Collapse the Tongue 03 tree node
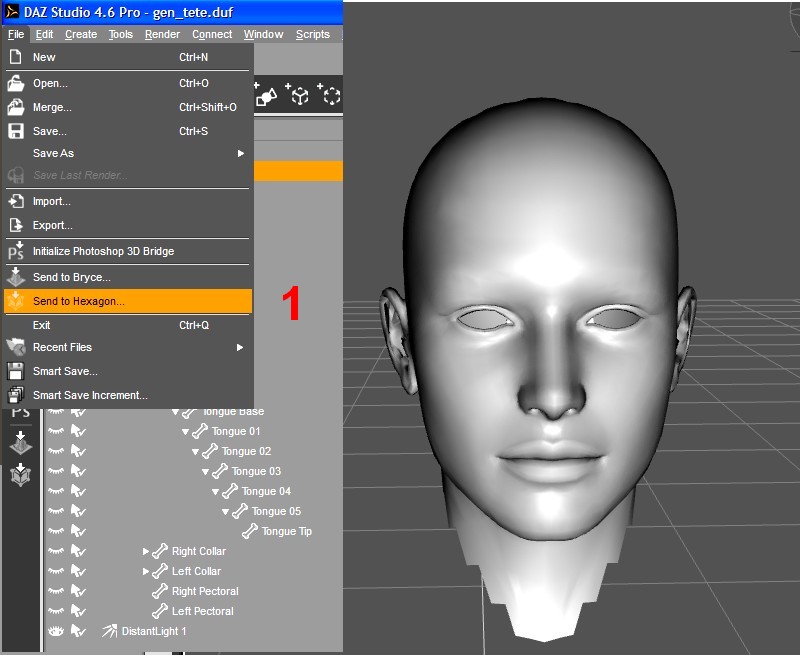 coord(206,471)
